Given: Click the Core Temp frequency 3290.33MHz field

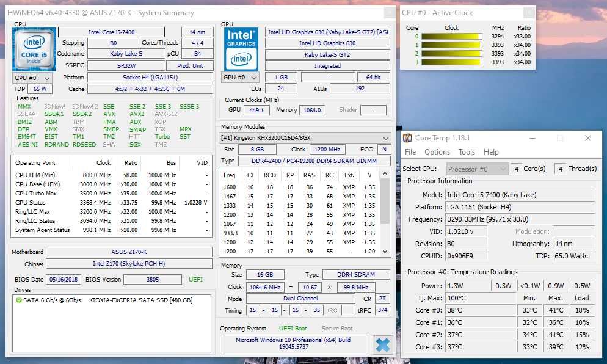Looking at the screenshot, I should pos(520,219).
